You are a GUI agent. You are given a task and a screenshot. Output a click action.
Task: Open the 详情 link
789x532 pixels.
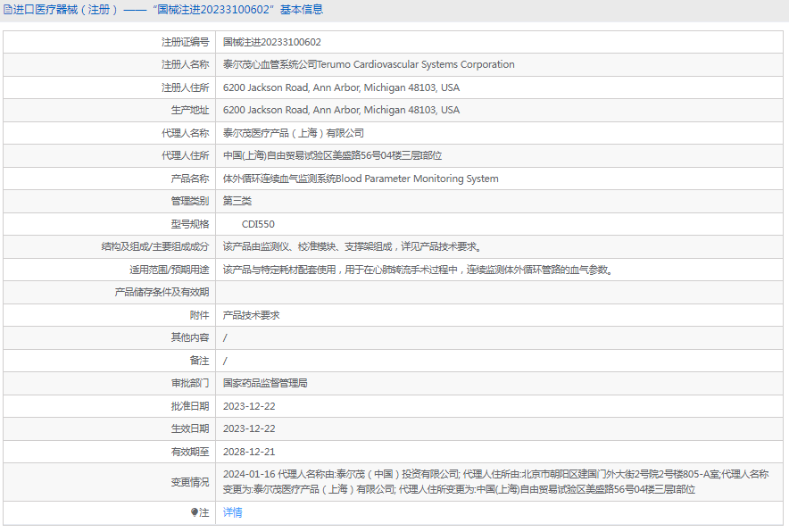[232, 512]
